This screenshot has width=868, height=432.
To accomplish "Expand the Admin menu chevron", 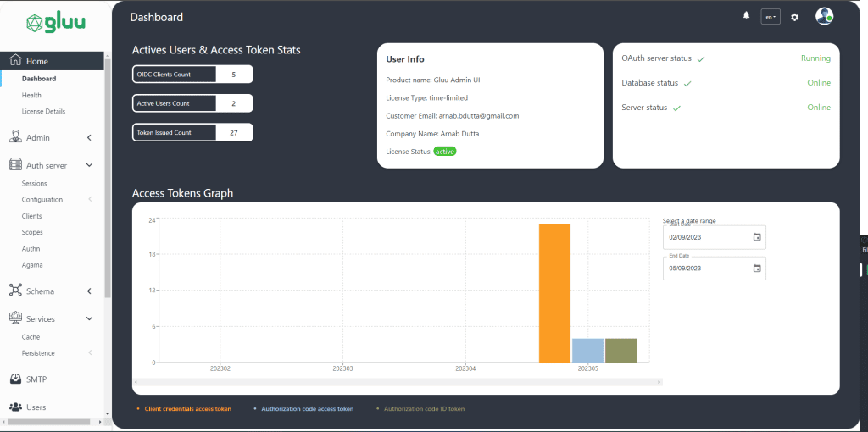I will [89, 138].
